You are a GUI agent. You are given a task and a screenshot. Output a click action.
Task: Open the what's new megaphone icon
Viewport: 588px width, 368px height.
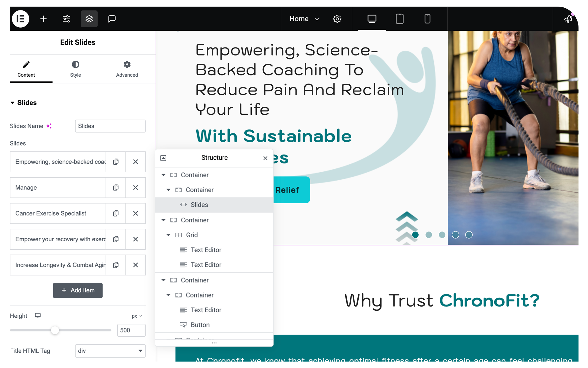pos(568,19)
